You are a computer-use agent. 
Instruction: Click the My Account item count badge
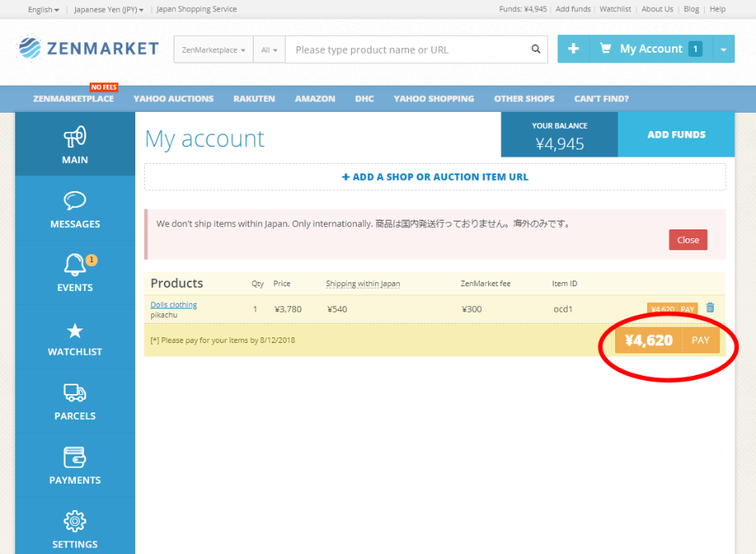pyautogui.click(x=695, y=49)
